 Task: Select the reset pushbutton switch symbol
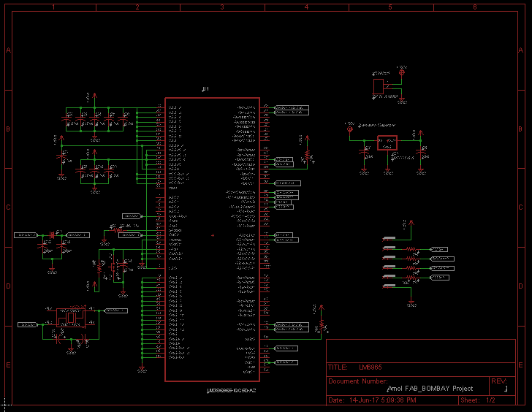click(x=113, y=267)
